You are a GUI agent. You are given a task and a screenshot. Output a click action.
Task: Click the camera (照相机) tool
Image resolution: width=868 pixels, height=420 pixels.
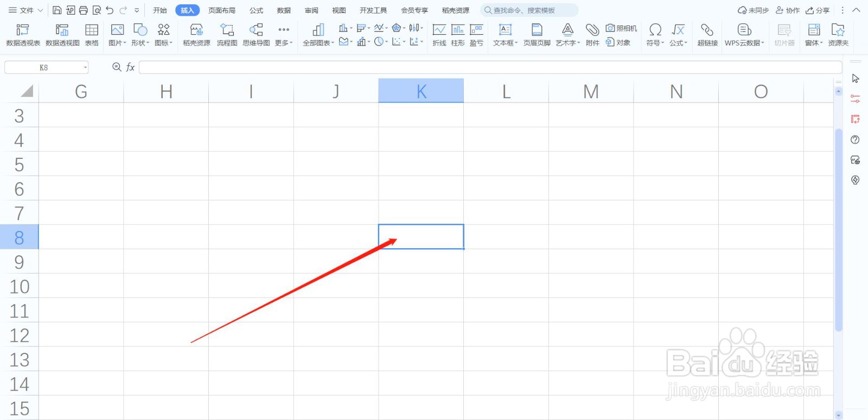pos(621,28)
